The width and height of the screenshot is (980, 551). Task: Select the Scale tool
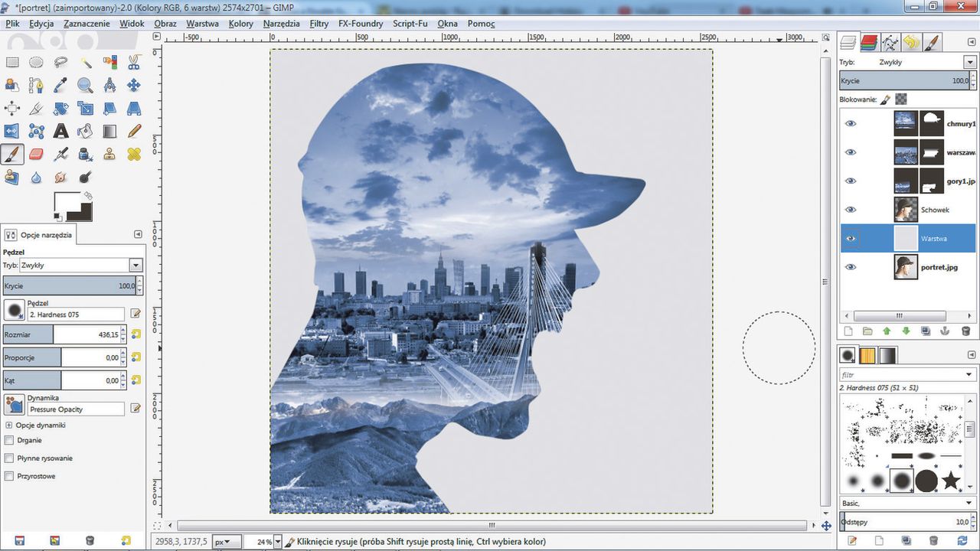[85, 109]
